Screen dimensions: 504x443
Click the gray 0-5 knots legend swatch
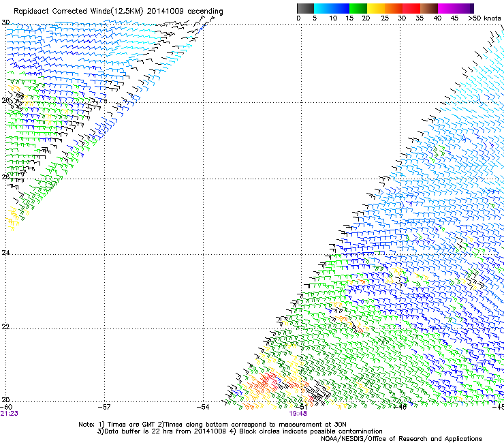[305, 8]
